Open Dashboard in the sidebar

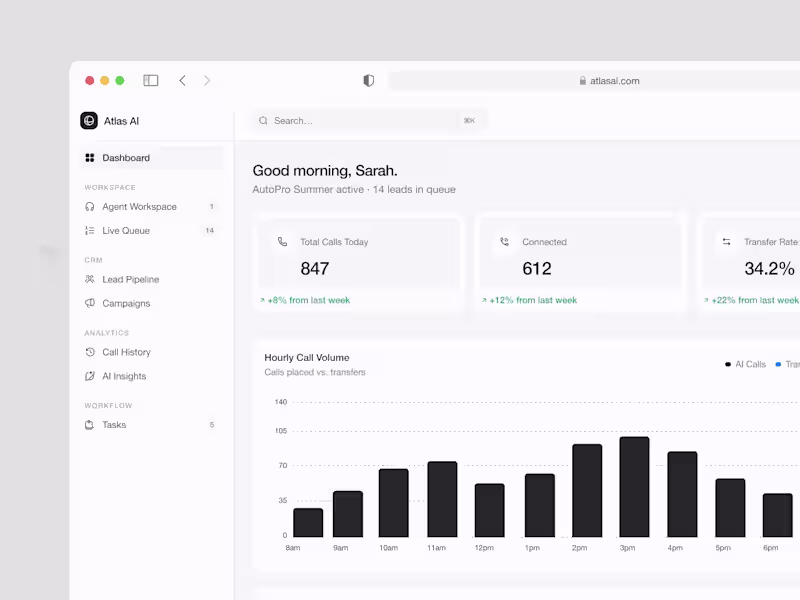click(x=152, y=158)
